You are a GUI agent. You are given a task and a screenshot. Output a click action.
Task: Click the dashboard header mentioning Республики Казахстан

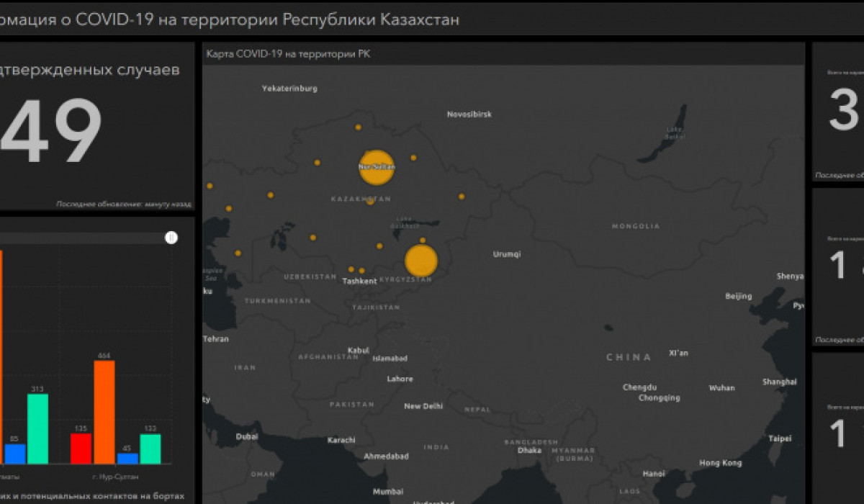pyautogui.click(x=230, y=20)
